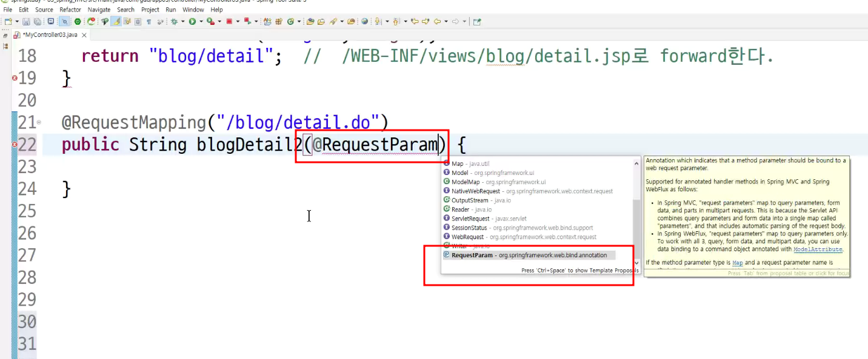Click Last Edit Location arrow icon
868x359 pixels.
pos(415,21)
